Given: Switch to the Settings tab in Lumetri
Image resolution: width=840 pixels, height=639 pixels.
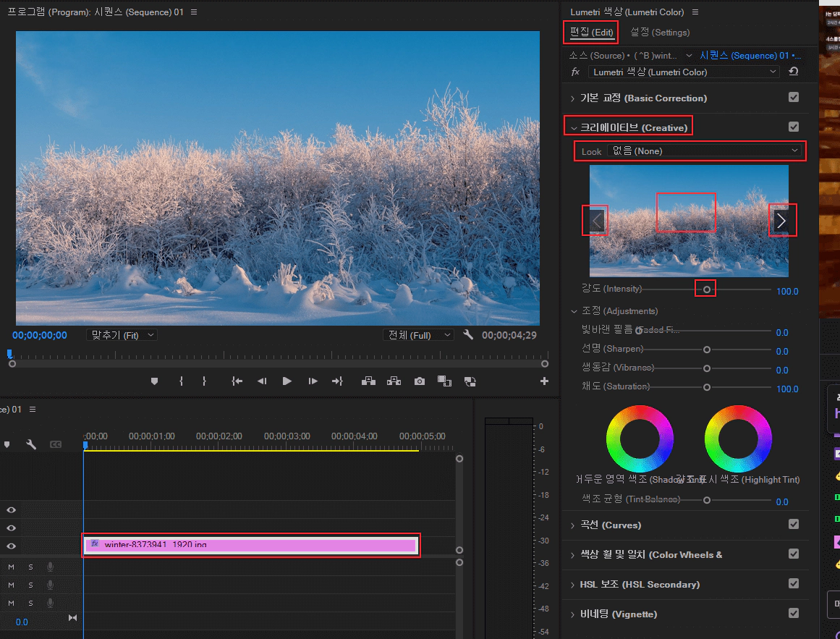Looking at the screenshot, I should (x=659, y=32).
